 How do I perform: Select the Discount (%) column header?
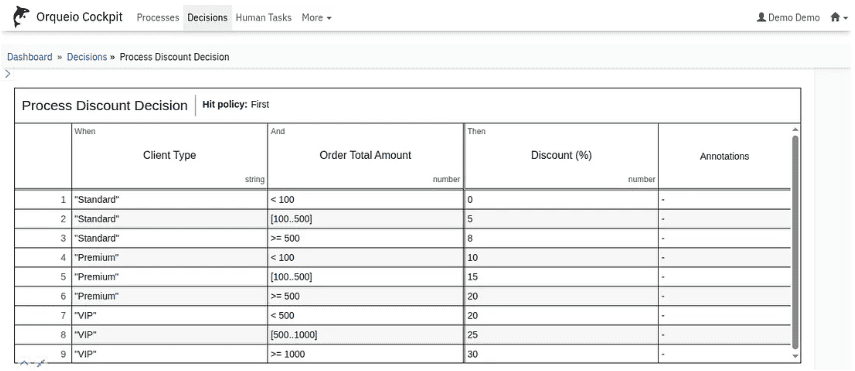(x=561, y=155)
